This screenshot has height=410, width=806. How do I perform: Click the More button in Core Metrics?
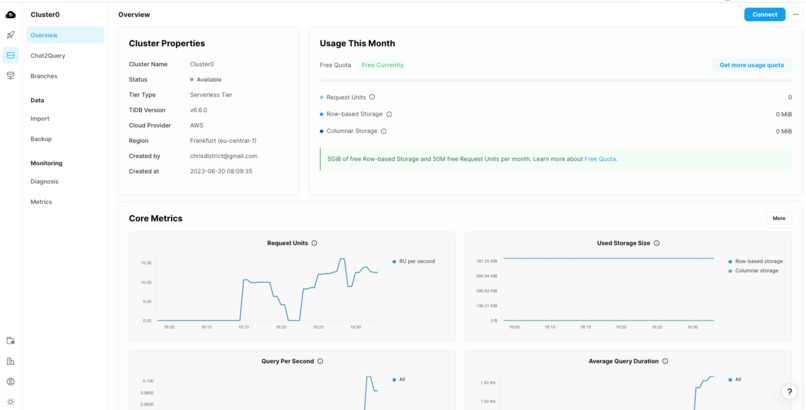779,218
